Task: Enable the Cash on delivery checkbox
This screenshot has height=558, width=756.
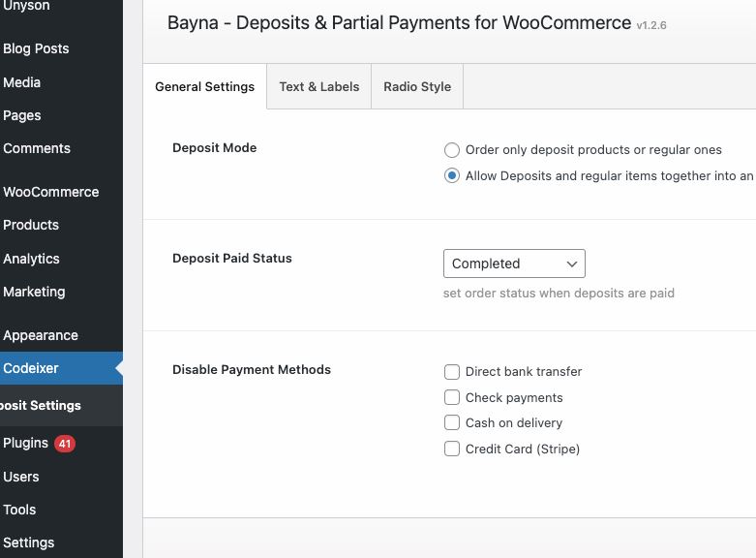Action: coord(452,422)
